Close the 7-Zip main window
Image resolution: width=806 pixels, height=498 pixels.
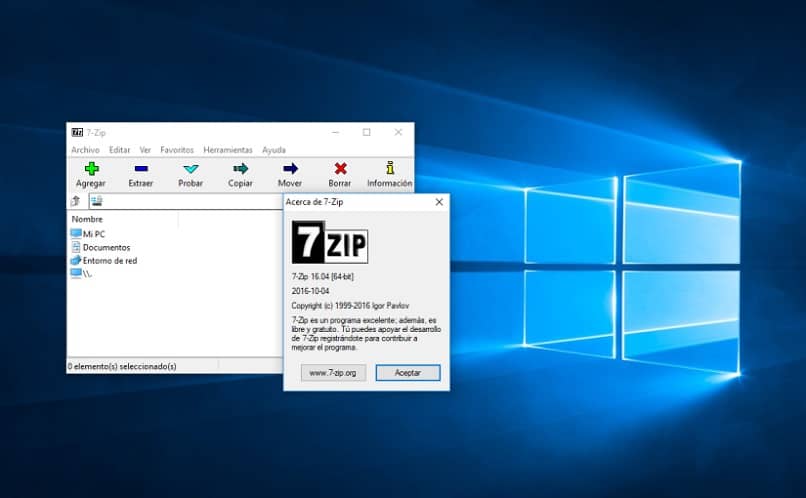click(398, 133)
